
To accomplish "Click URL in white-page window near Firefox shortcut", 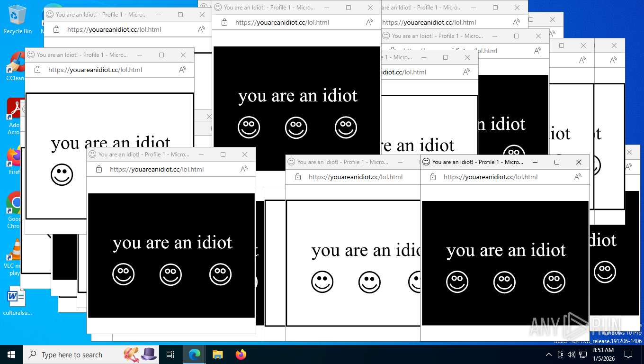I will click(95, 70).
